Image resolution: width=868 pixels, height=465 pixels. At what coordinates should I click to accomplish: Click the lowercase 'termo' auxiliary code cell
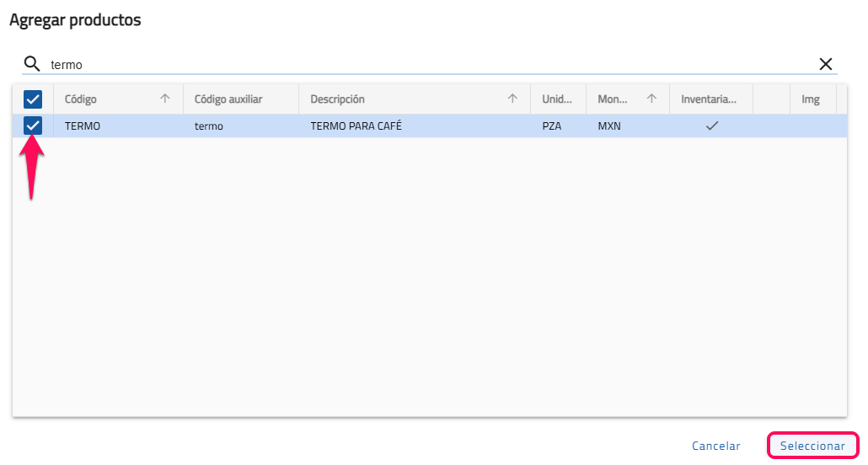coord(208,126)
